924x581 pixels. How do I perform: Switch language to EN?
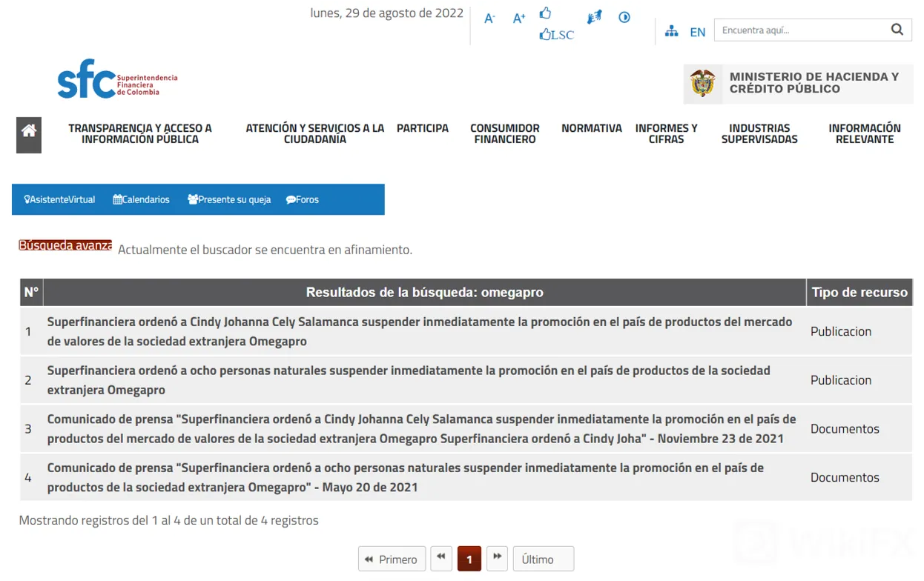click(x=698, y=32)
